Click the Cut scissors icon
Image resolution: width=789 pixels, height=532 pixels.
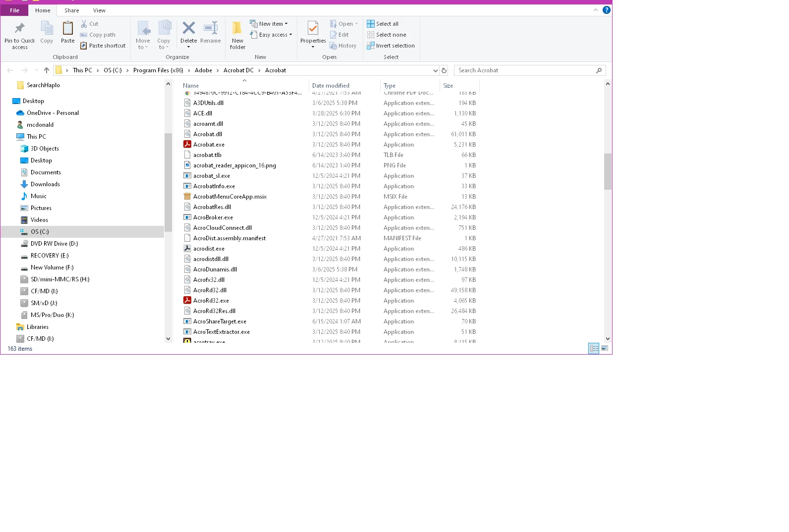[x=84, y=24]
